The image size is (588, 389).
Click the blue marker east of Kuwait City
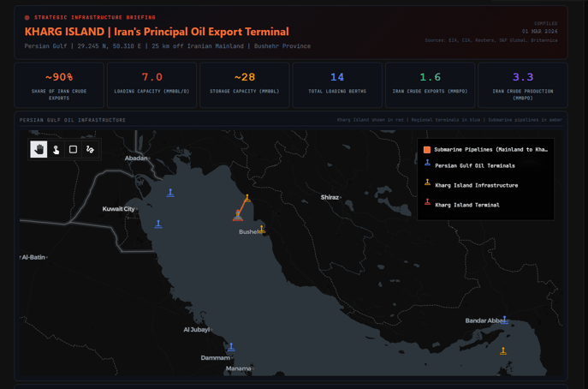tap(158, 224)
